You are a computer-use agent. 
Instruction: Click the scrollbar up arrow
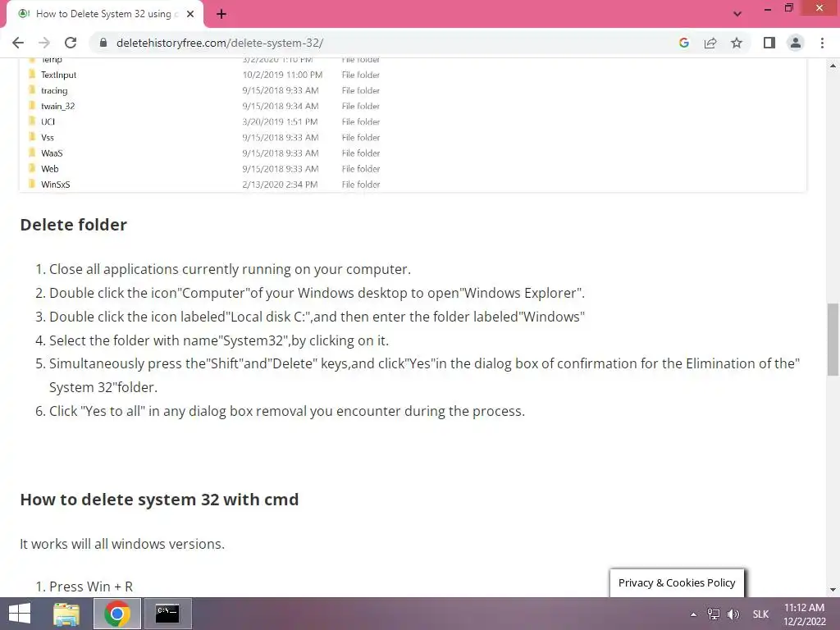coord(833,66)
